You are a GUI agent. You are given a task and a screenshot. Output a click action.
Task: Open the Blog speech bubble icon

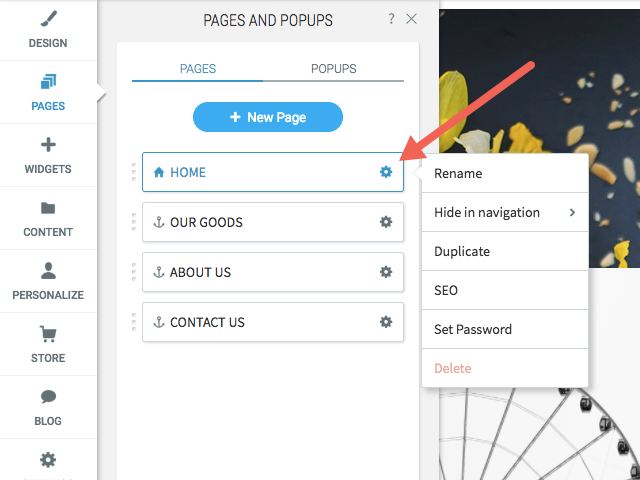48,397
